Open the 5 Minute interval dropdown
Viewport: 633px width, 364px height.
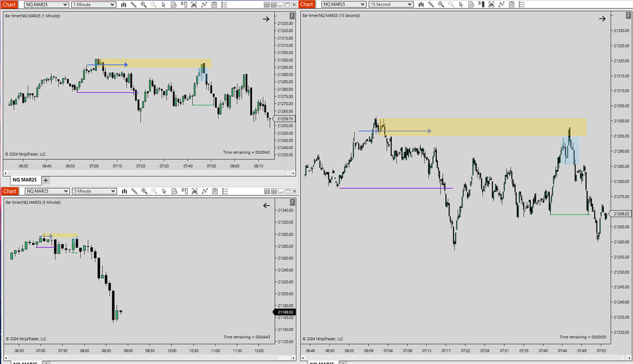[94, 191]
